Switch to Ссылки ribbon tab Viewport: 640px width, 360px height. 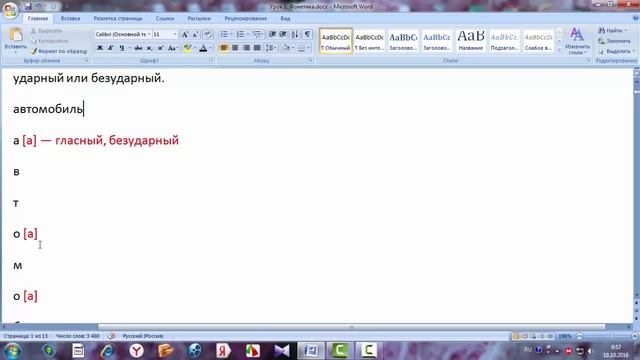(165, 18)
